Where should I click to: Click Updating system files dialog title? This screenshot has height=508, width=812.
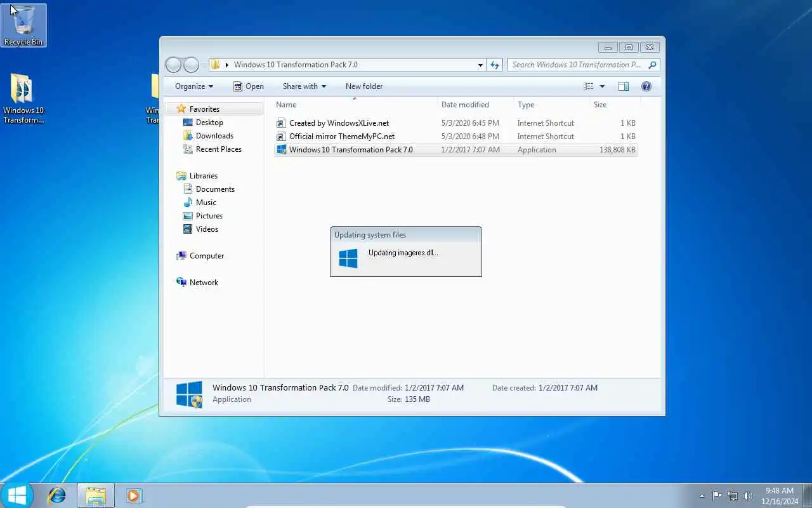370,235
